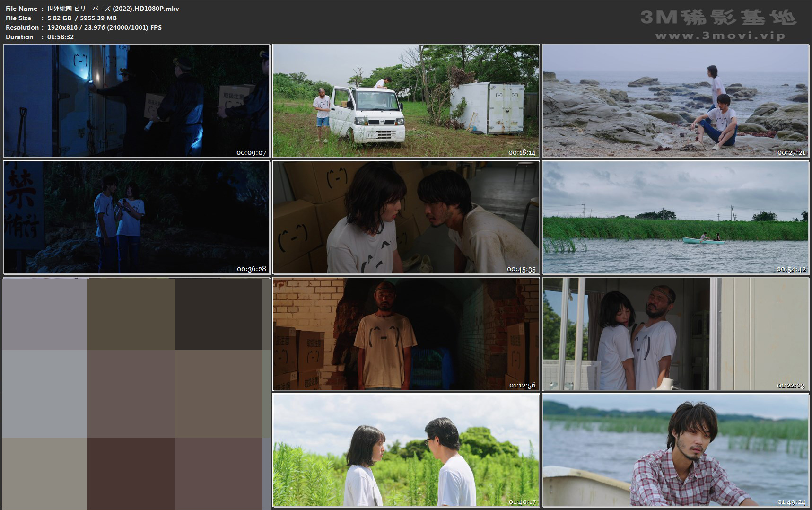This screenshot has width=812, height=510.
Task: Click the rocky seashore thumbnail at 00:27:21
Action: (x=675, y=101)
